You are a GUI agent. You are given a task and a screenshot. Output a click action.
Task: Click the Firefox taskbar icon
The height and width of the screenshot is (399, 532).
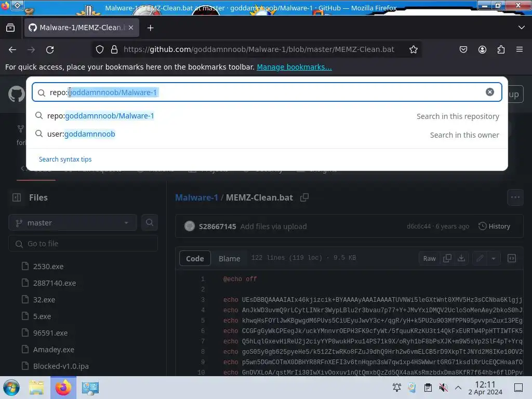point(63,388)
